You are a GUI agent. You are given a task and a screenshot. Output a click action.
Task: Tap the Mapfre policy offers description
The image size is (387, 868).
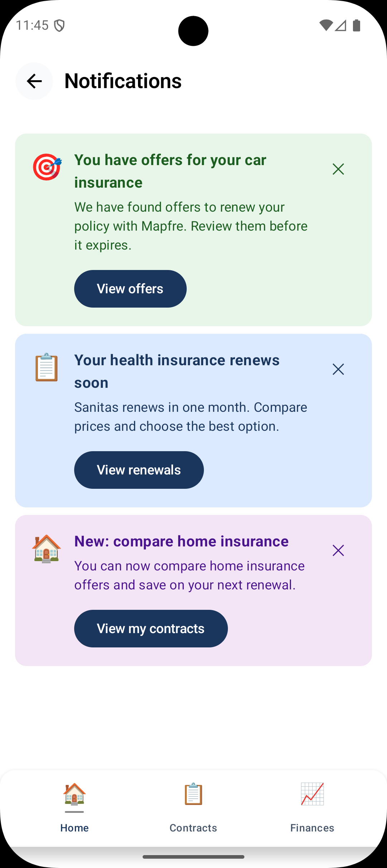pyautogui.click(x=191, y=226)
